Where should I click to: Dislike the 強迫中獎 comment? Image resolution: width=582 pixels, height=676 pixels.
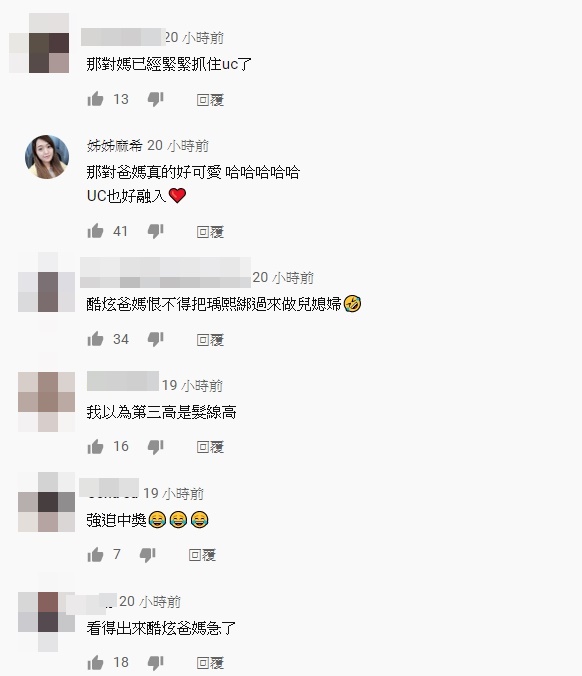(147, 555)
